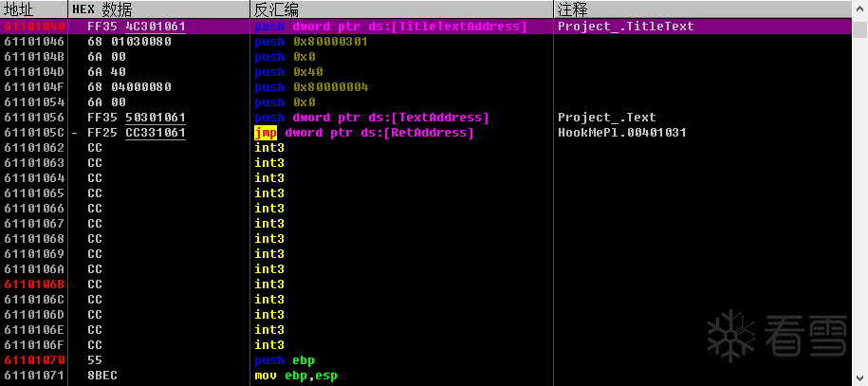Screen dimensions: 868x386
Task: Click the HEX 数据 column header
Action: (x=158, y=9)
